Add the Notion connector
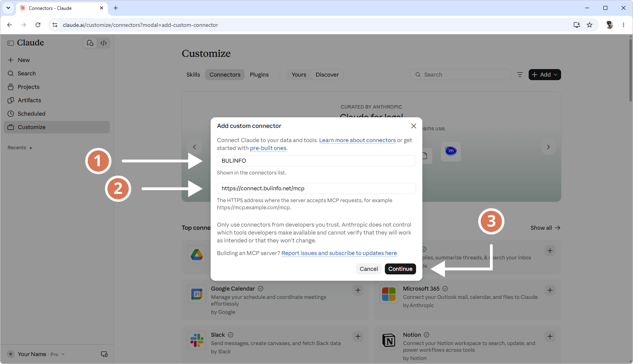This screenshot has height=364, width=633. pyautogui.click(x=550, y=336)
